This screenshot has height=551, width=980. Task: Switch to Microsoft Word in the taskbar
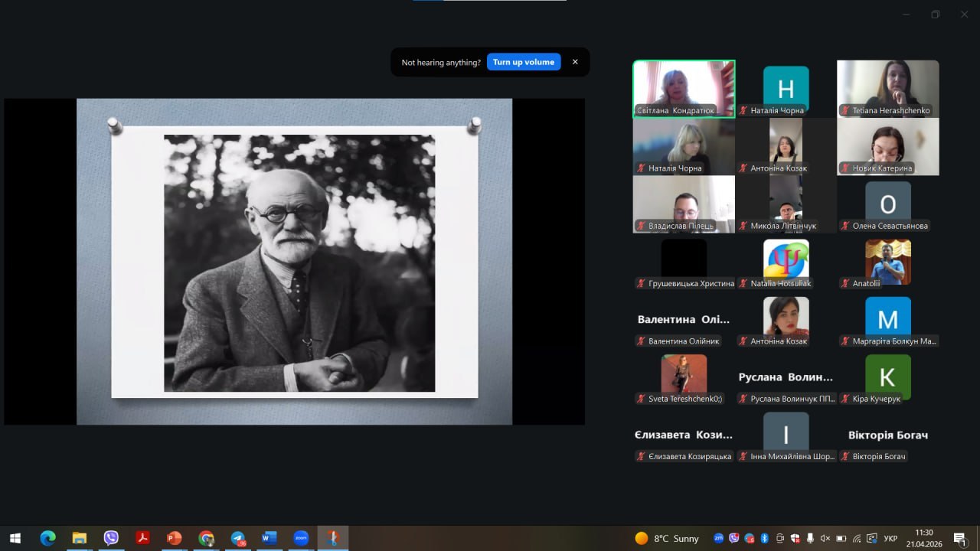269,538
